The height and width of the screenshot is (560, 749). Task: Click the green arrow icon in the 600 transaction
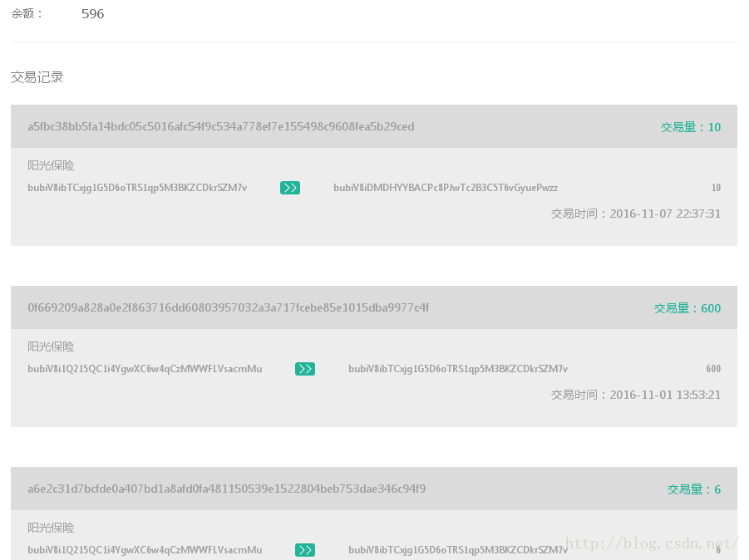[x=305, y=369]
